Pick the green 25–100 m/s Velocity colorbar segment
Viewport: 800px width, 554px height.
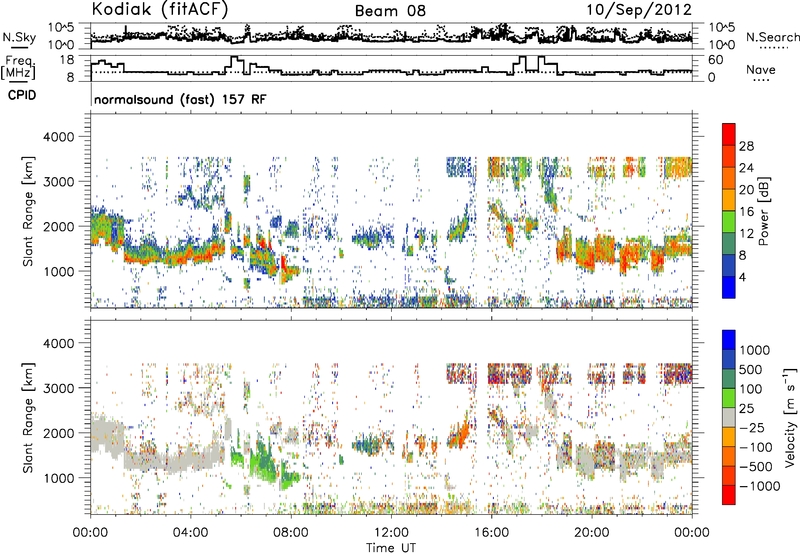click(729, 398)
